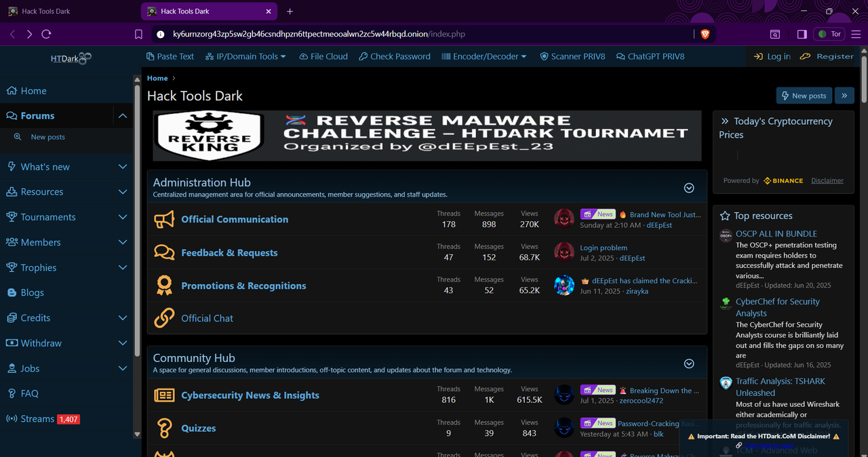Click zirayka avatar in Promotions row
Image resolution: width=868 pixels, height=457 pixels.
click(x=564, y=285)
